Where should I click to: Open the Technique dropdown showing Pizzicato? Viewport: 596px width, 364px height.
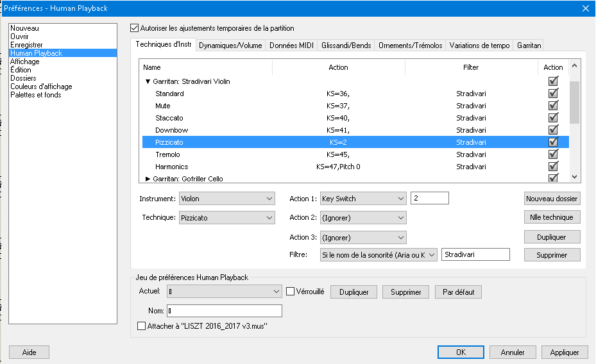227,218
